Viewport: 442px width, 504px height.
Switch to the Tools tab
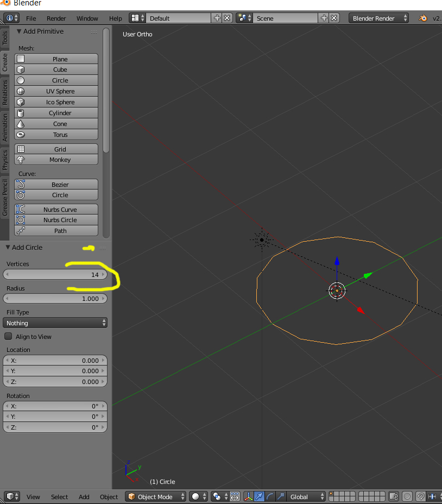pos(5,38)
